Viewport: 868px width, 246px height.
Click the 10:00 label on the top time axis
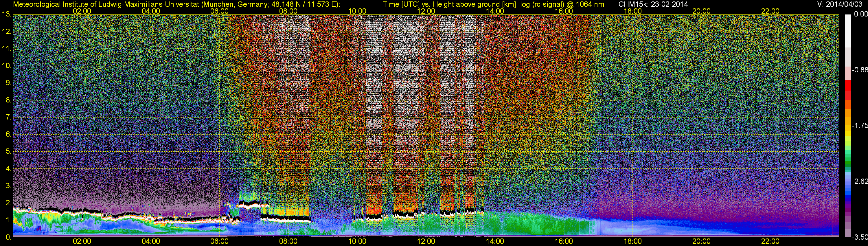click(x=357, y=11)
